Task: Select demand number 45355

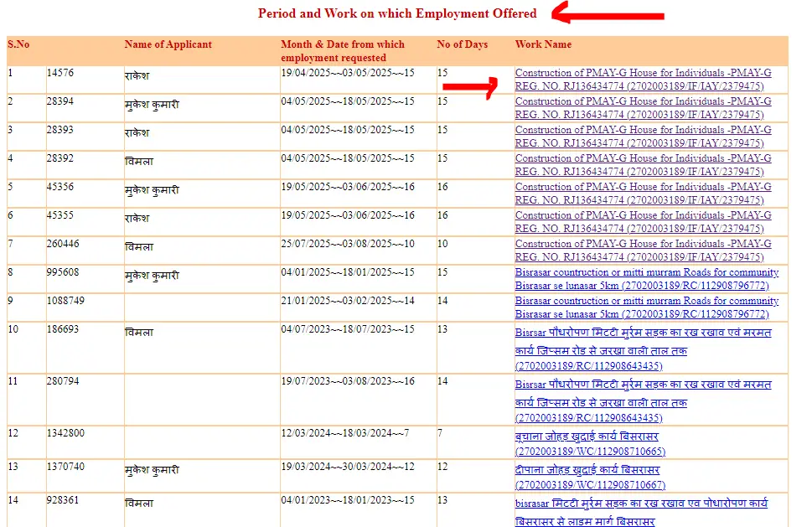Action: click(60, 215)
